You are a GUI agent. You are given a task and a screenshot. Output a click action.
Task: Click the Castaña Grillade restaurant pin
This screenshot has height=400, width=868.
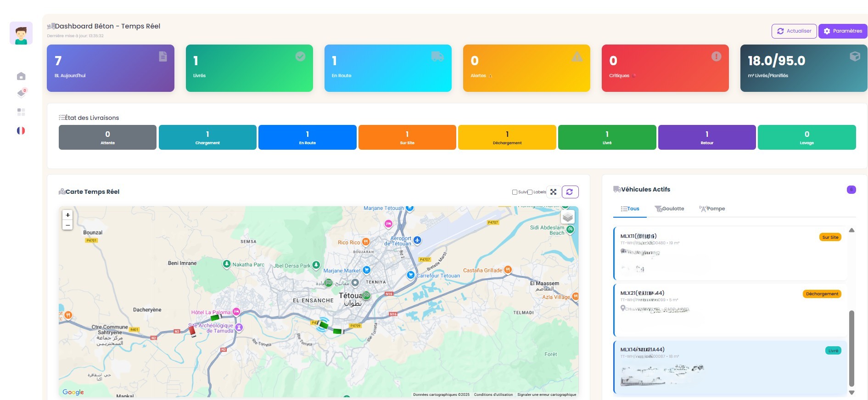[x=508, y=270]
